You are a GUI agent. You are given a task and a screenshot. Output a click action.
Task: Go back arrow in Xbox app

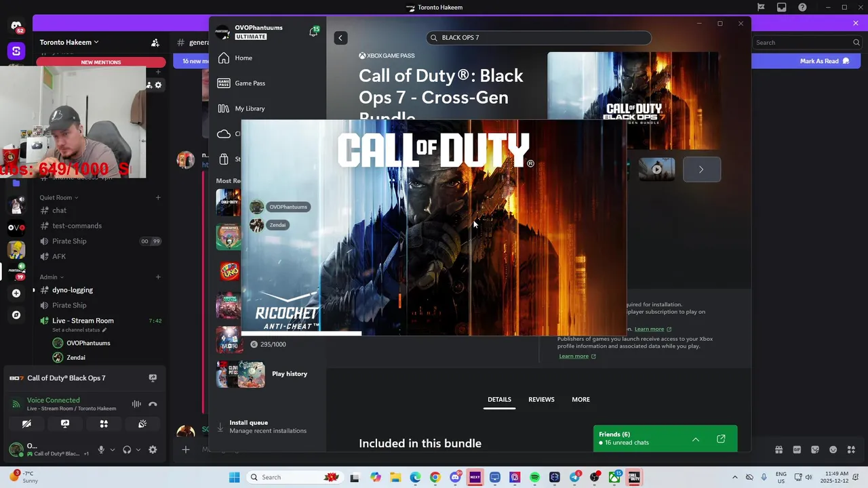pos(340,38)
